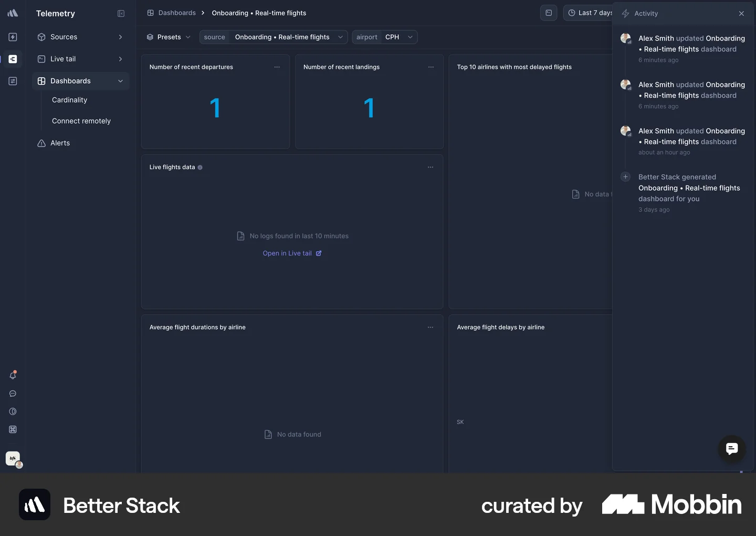The height and width of the screenshot is (536, 756).
Task: Open Connect remotely item
Action: 81,121
